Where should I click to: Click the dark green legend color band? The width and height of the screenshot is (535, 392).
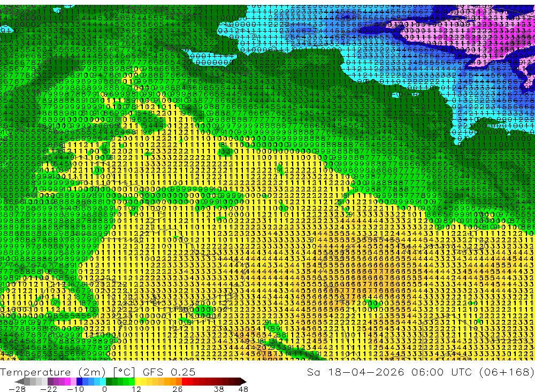pyautogui.click(x=109, y=381)
